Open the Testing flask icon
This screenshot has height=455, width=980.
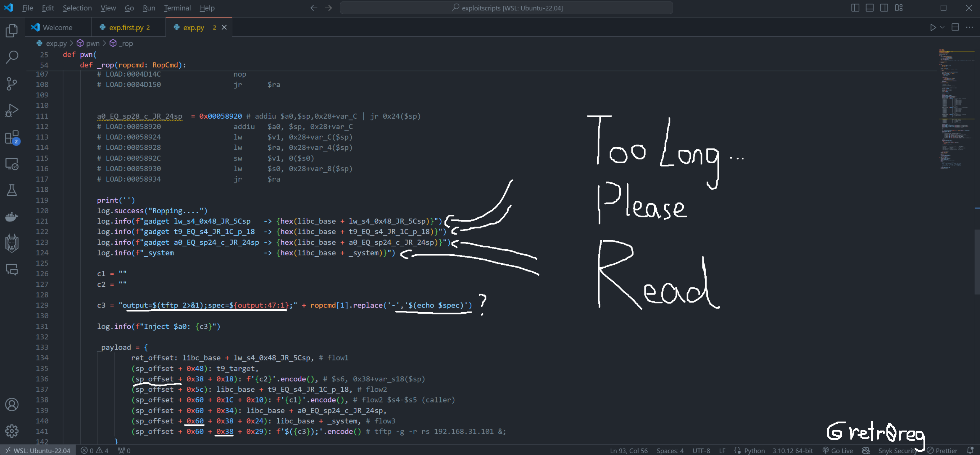tap(12, 190)
